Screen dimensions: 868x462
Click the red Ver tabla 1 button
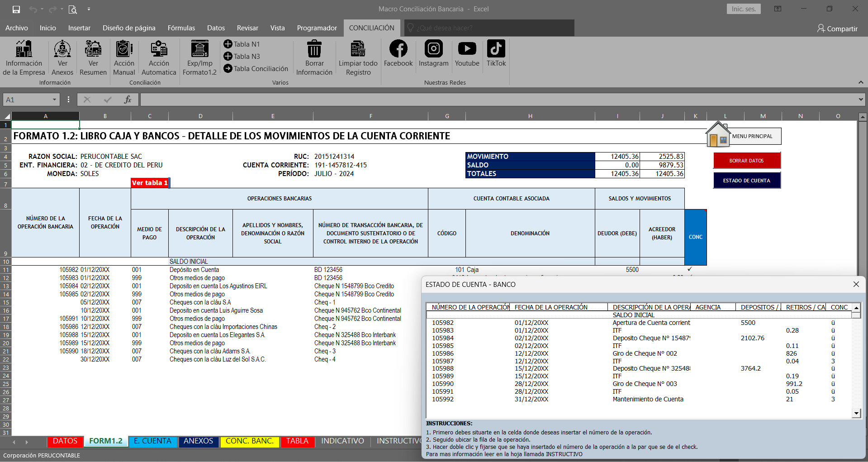(x=150, y=183)
